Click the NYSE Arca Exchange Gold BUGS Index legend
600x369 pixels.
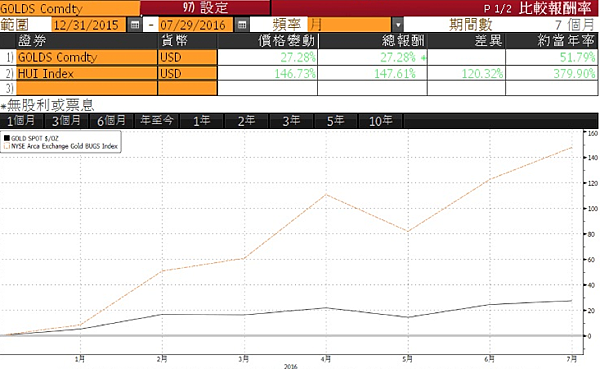(x=64, y=146)
